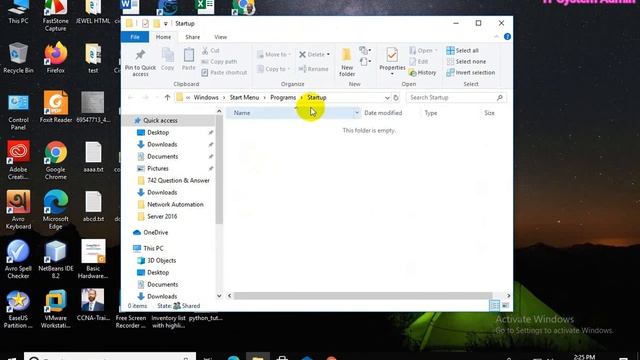
Task: Click Copy path in Clipboard group
Action: pos(219,61)
